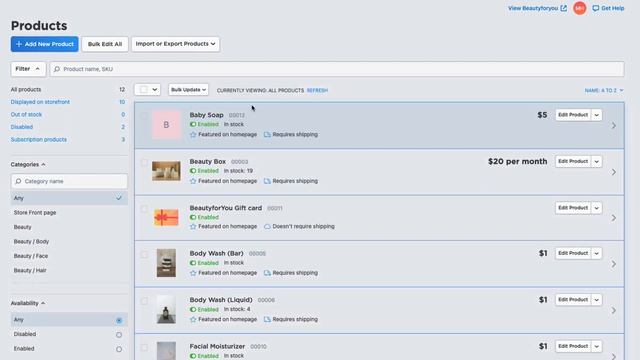Open Baby Soap Edit Product dropdown arrow

tap(596, 115)
